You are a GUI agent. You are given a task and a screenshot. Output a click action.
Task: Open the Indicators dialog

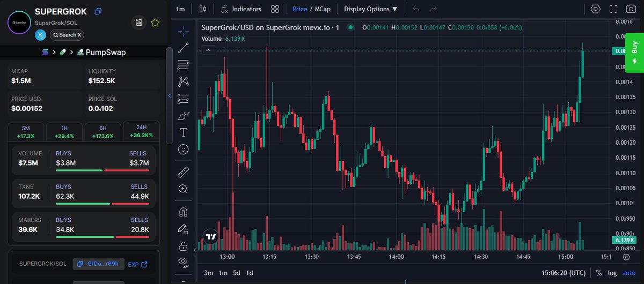coord(241,9)
